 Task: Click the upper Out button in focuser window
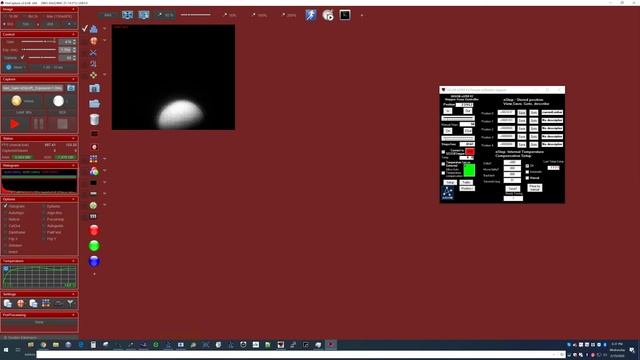(x=467, y=111)
